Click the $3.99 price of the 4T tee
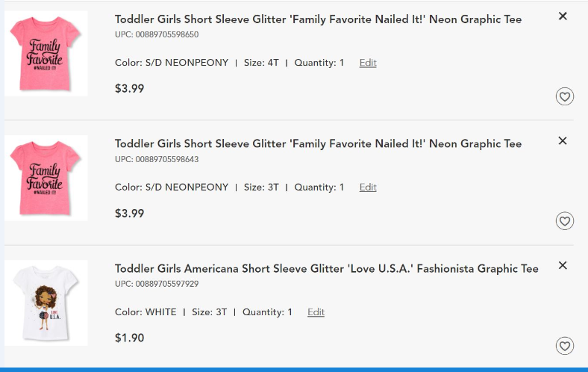 (x=129, y=89)
